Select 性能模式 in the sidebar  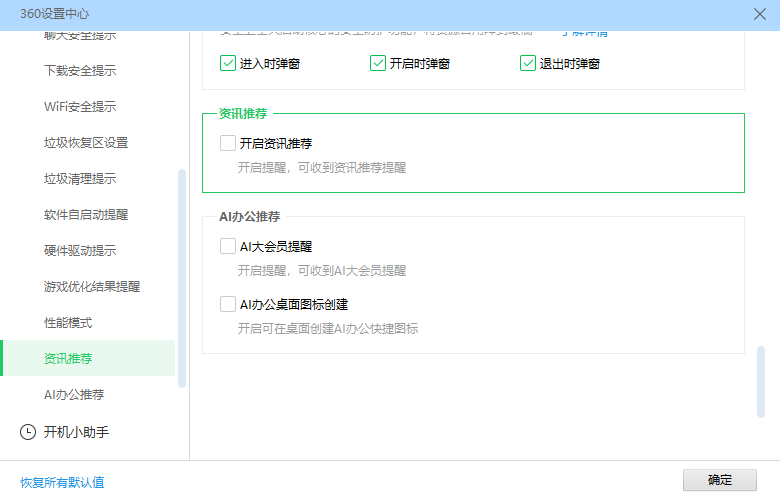tap(68, 322)
